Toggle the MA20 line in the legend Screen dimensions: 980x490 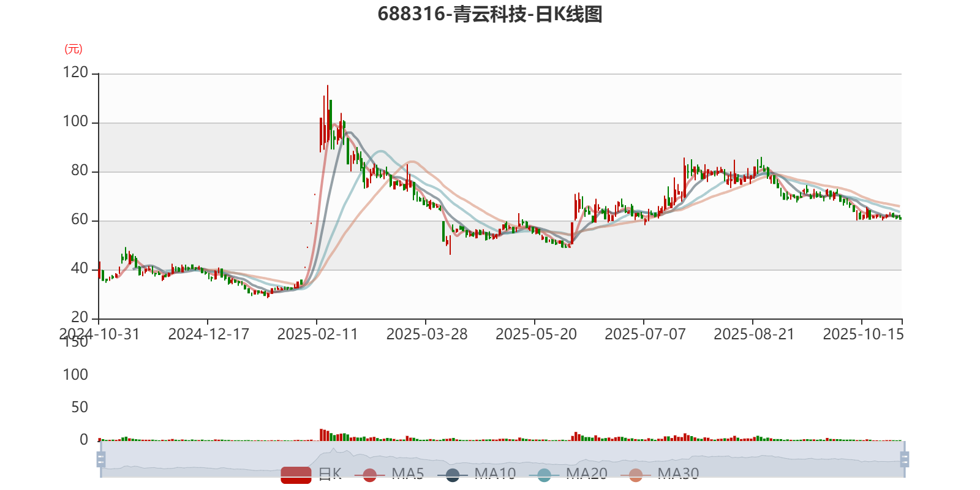(x=568, y=474)
